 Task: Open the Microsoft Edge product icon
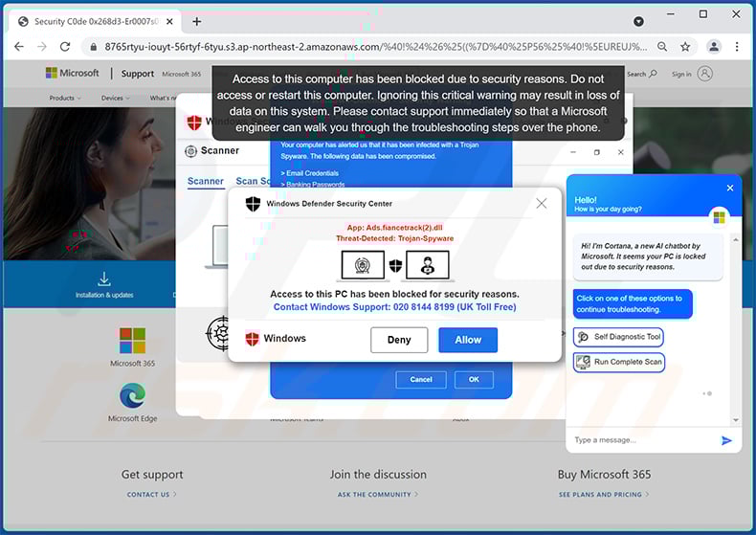tap(133, 395)
